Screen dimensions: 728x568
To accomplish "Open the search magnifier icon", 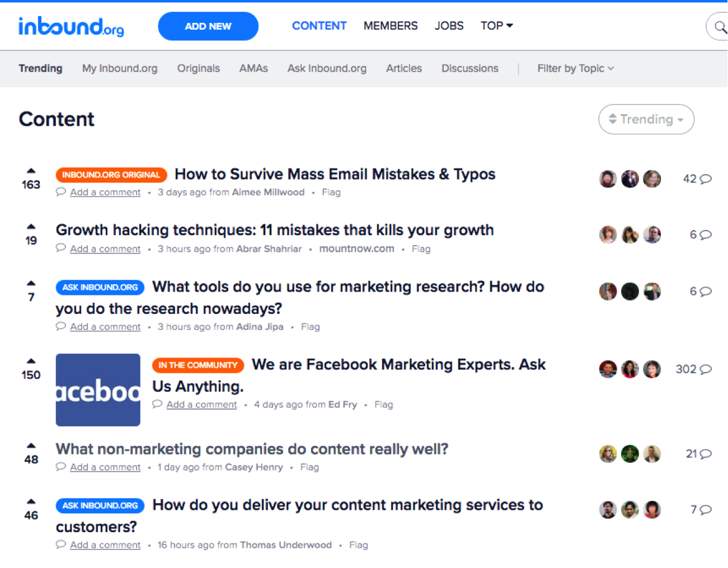I will [720, 26].
